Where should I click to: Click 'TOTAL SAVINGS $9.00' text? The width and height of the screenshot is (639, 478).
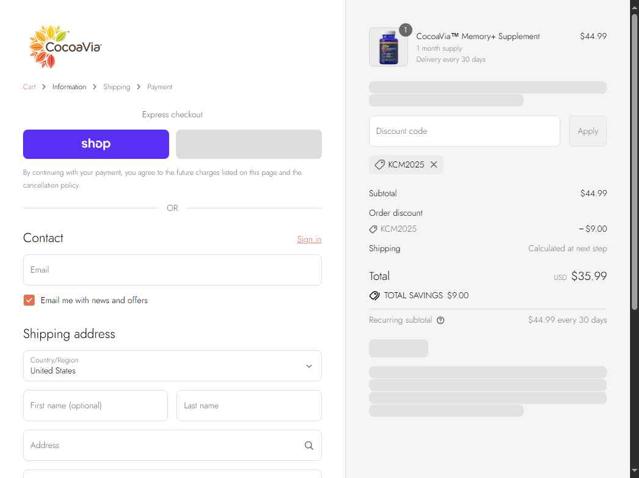pyautogui.click(x=426, y=295)
